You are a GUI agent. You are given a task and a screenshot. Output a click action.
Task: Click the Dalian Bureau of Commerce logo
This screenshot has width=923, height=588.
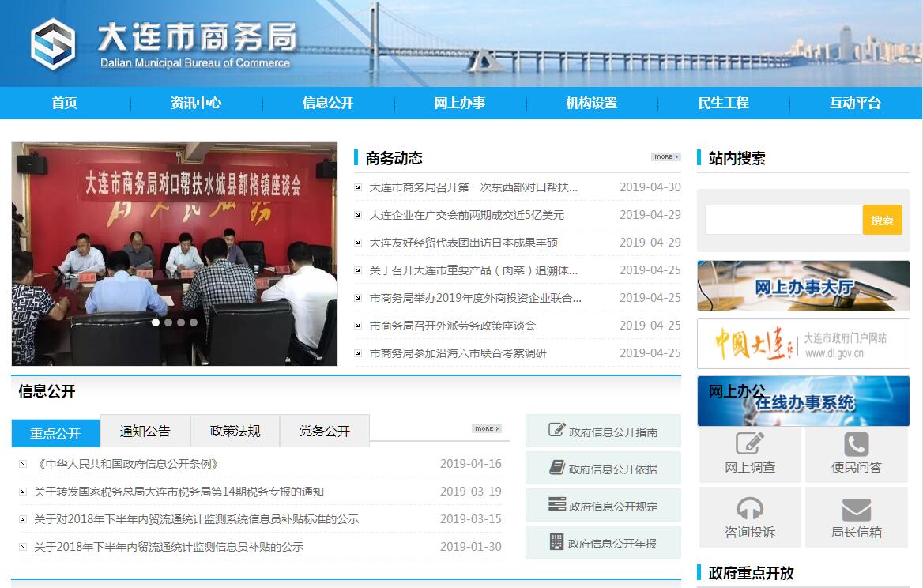pyautogui.click(x=53, y=44)
